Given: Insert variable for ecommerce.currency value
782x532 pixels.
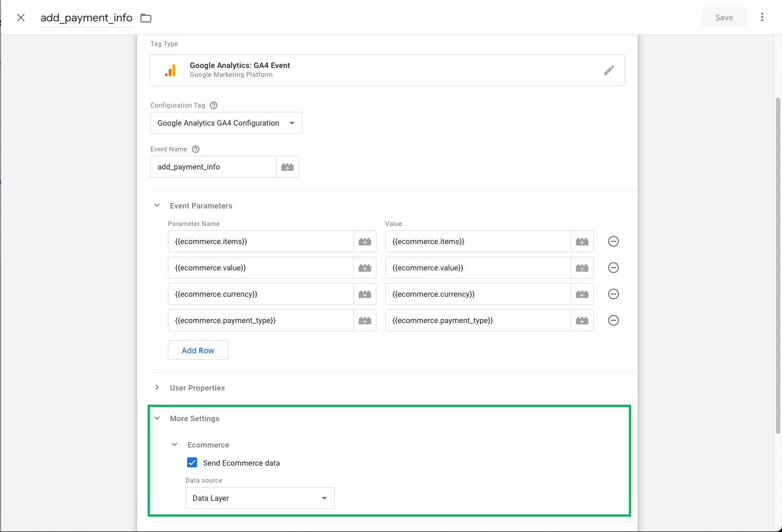Looking at the screenshot, I should pyautogui.click(x=582, y=294).
